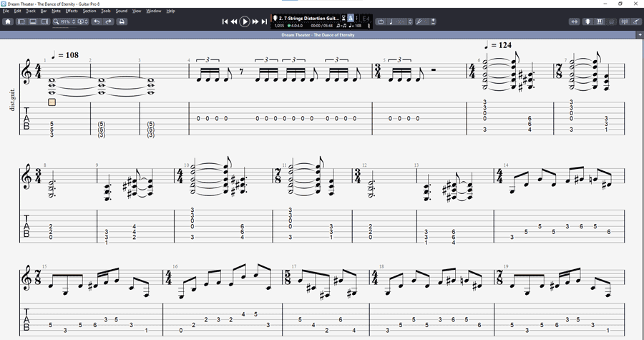Select bar number 14 on the score
The width and height of the screenshot is (644, 340).
pyautogui.click(x=506, y=165)
